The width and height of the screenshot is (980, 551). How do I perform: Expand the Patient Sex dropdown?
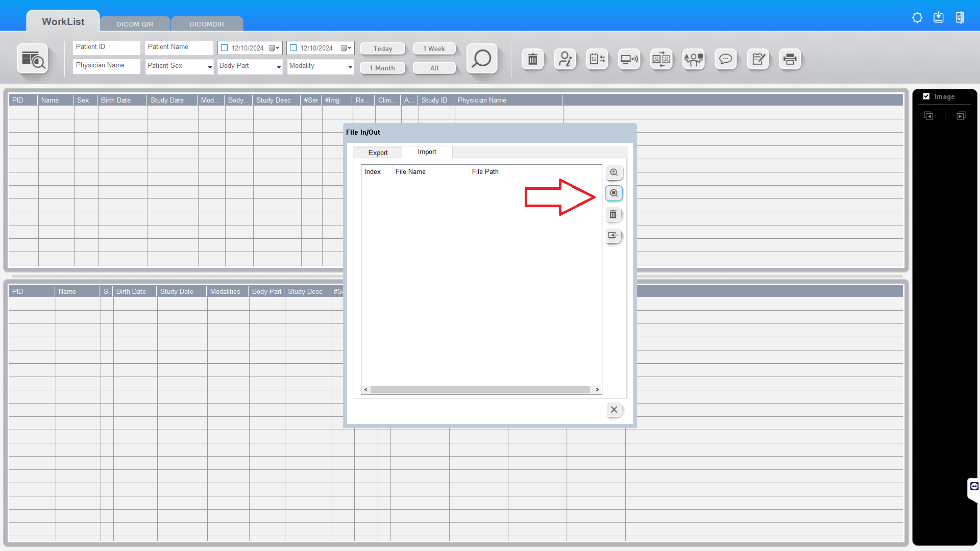click(x=209, y=67)
